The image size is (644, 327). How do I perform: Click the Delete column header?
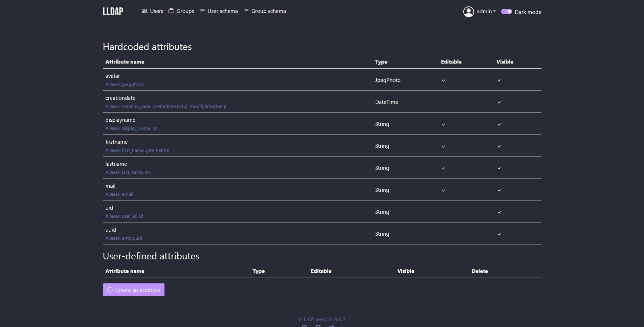click(x=480, y=271)
